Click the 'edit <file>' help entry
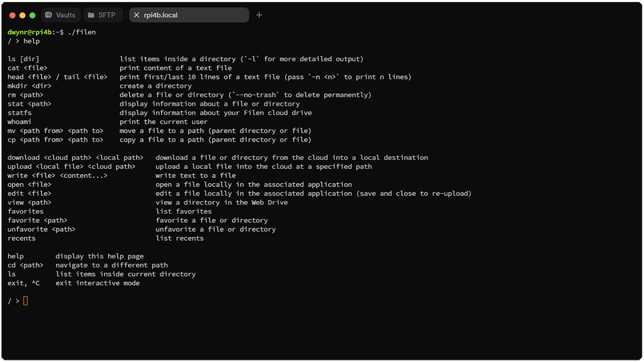This screenshot has width=644, height=362. (29, 193)
